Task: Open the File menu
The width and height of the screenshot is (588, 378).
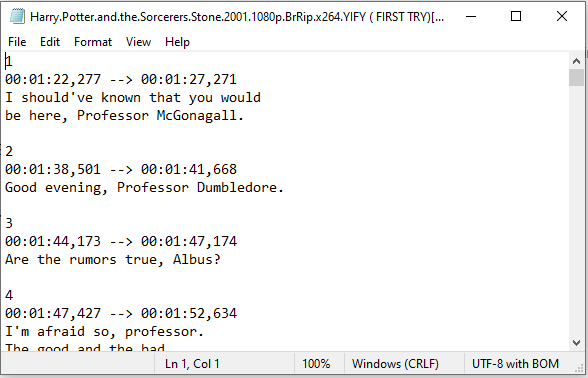Action: point(17,42)
